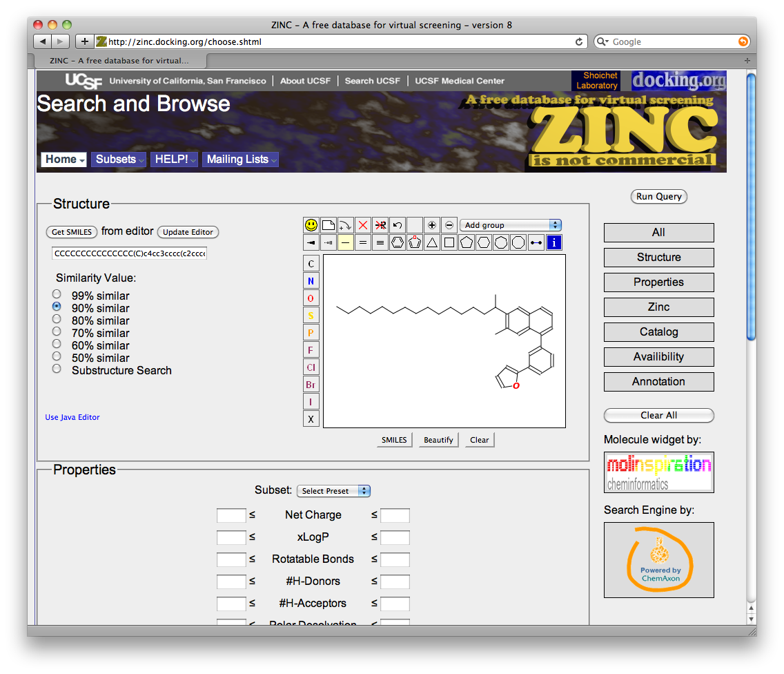Image resolution: width=784 pixels, height=674 pixels.
Task: Click the Google search field in browser toolbar
Action: coord(672,41)
